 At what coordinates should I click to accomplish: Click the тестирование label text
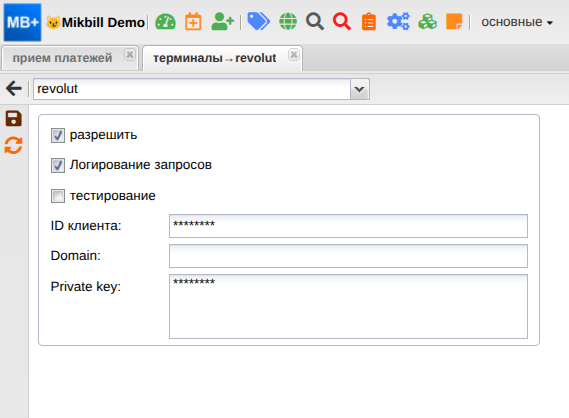(x=112, y=196)
